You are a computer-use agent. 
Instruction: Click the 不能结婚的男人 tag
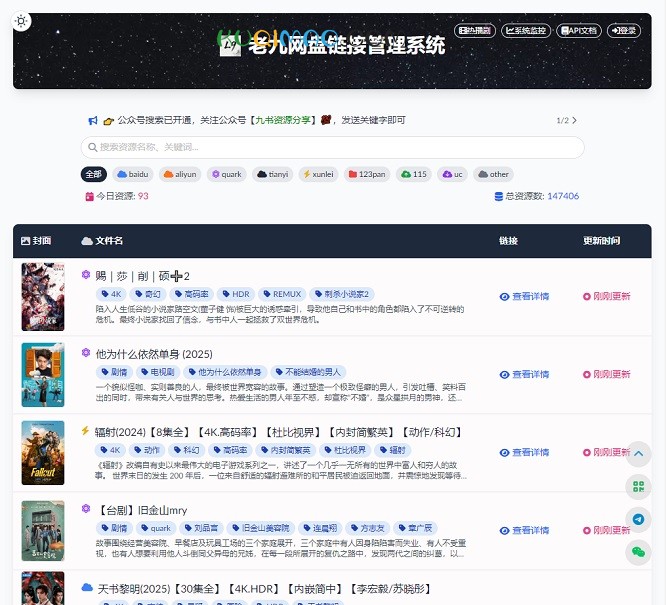coord(309,372)
